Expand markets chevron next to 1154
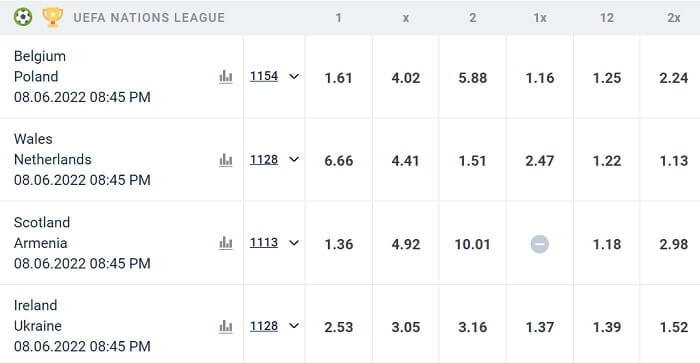 coord(294,76)
